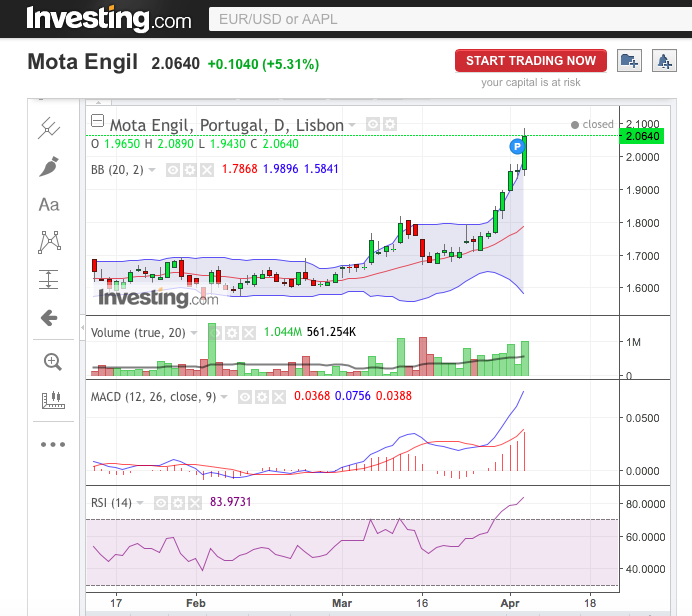Click the up arrow tab above chart

(x=98, y=102)
